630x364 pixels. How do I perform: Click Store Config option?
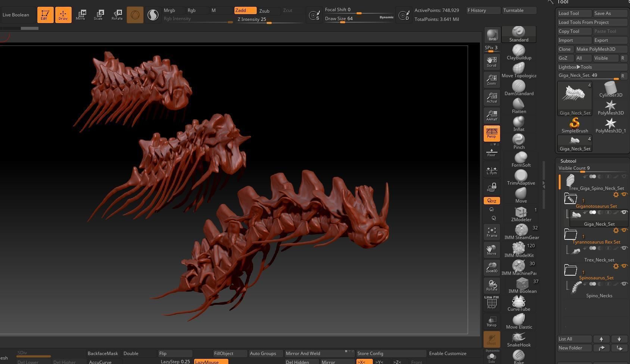391,354
